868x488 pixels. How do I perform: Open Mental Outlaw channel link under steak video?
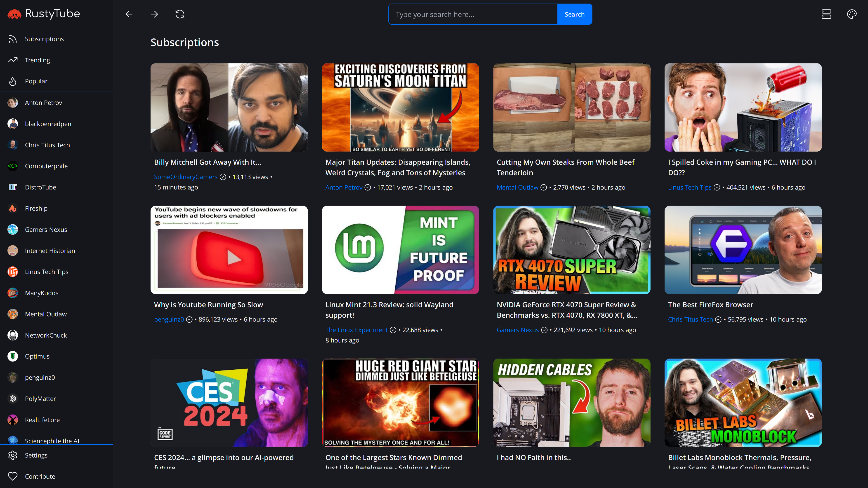[x=517, y=187]
